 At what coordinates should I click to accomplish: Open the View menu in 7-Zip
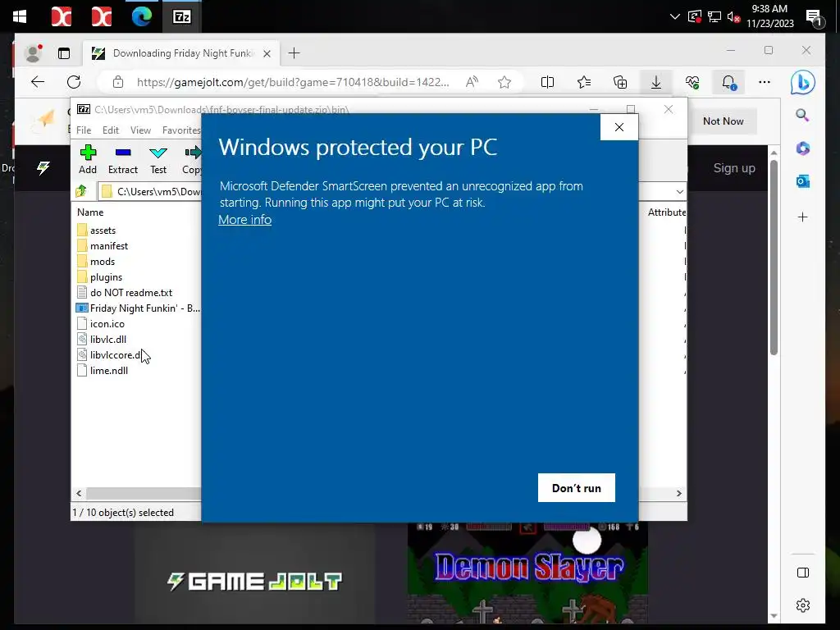point(140,130)
